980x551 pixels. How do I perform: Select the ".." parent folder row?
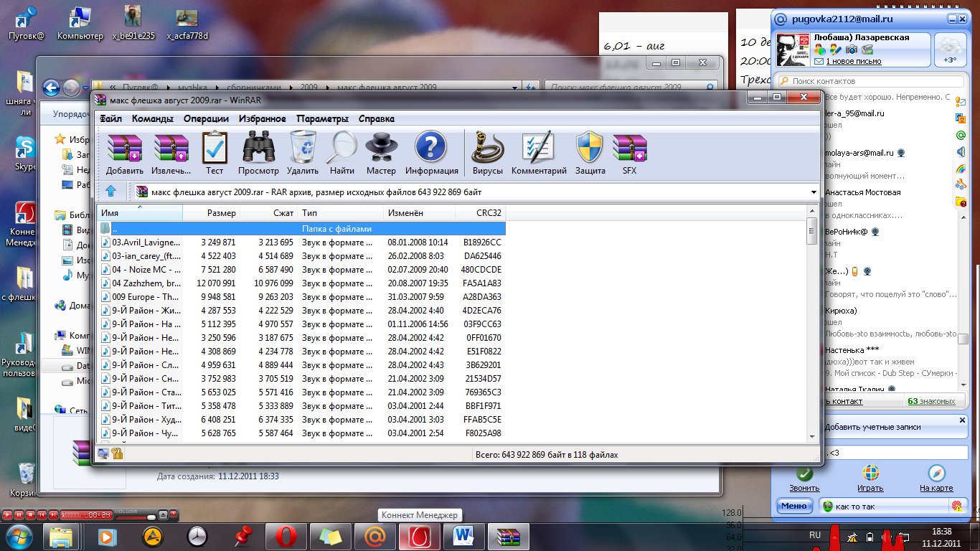[x=301, y=229]
